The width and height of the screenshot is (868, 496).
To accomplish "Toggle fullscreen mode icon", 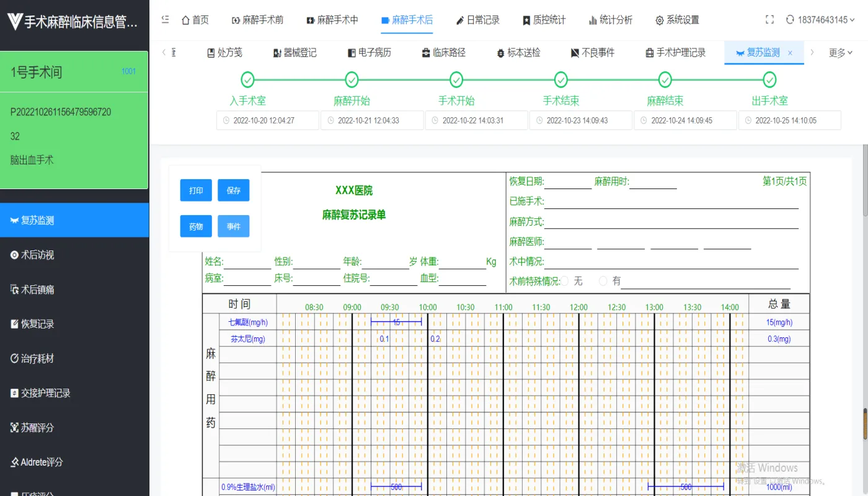I will point(770,20).
